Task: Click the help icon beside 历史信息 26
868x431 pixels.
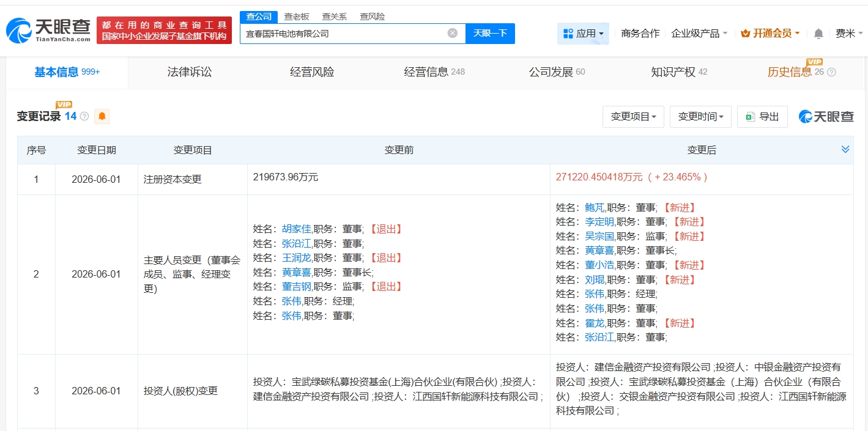Action: 831,72
